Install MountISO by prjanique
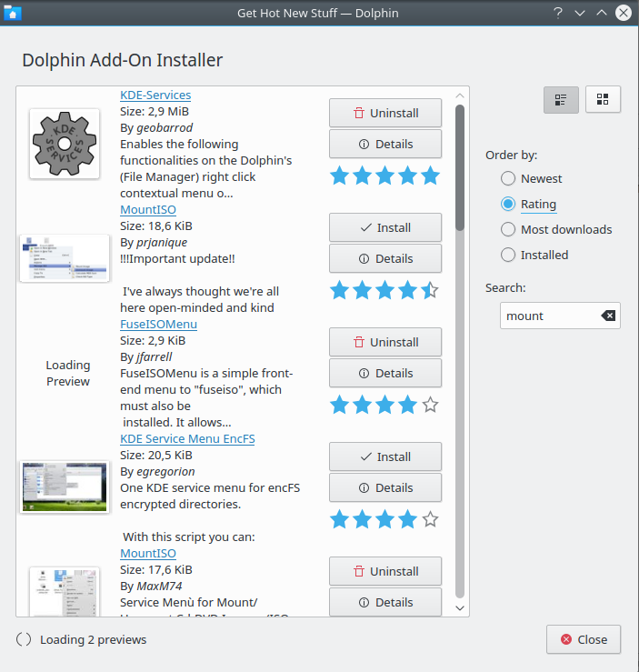 pyautogui.click(x=385, y=227)
